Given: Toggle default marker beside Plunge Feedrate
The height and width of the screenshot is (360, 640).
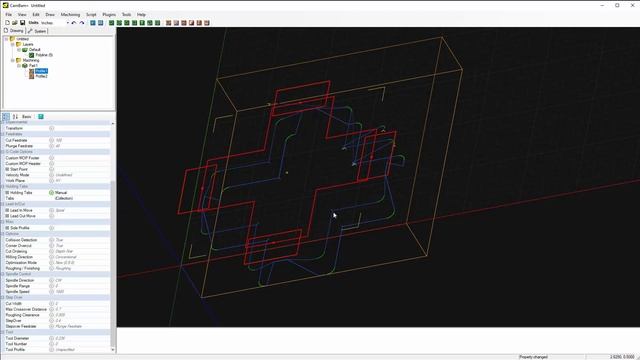Looking at the screenshot, I should tap(51, 146).
